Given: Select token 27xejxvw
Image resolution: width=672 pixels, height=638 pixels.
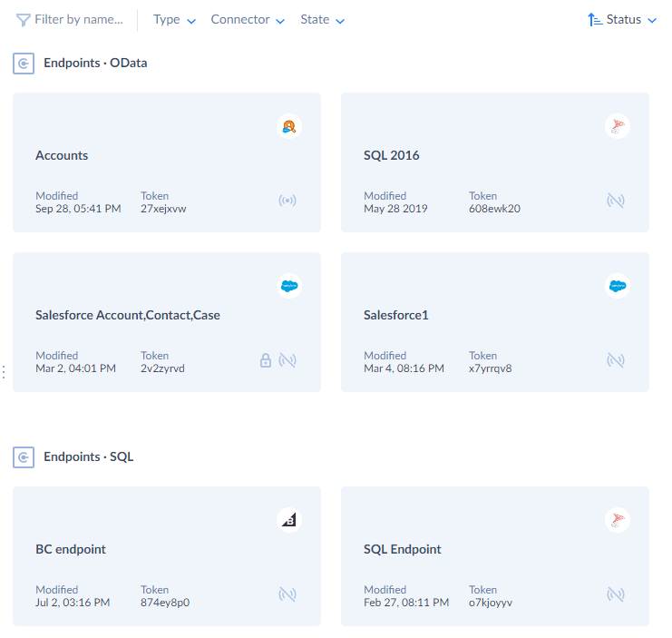Looking at the screenshot, I should point(163,209).
